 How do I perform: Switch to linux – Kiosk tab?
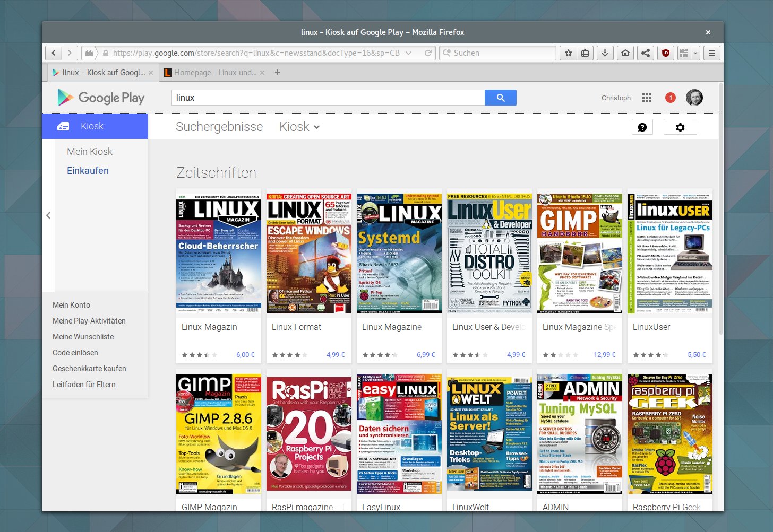click(103, 73)
